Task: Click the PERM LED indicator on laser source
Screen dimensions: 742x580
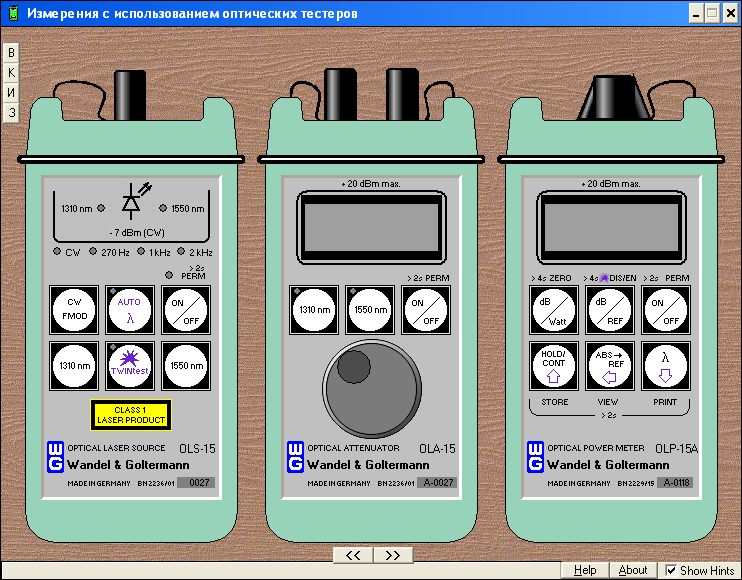Action: point(169,275)
